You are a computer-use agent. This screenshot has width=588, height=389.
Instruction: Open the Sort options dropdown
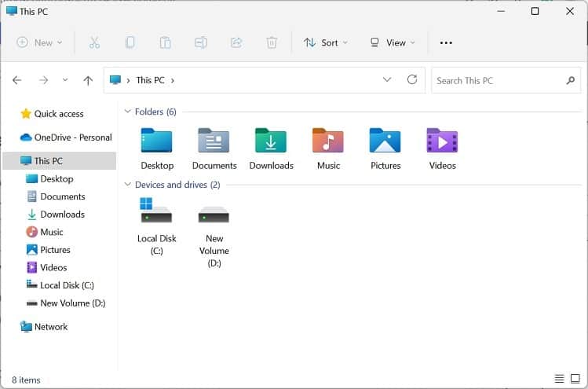point(326,42)
